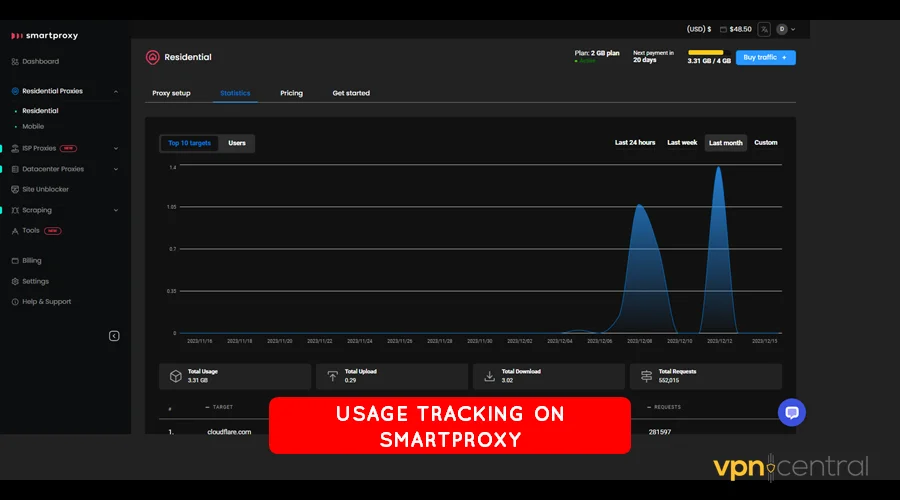The image size is (900, 500).
Task: Open the USD currency selector
Action: tap(699, 29)
